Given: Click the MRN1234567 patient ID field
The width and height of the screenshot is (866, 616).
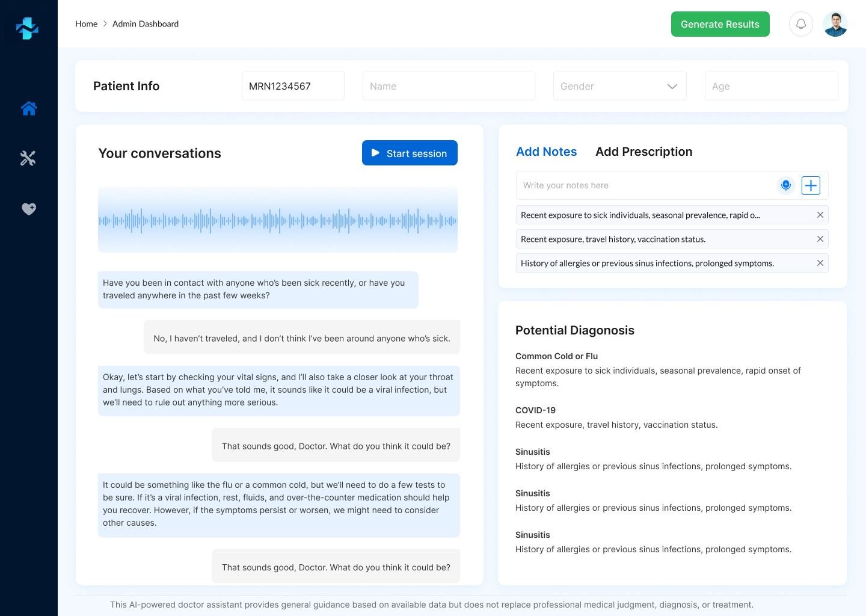Looking at the screenshot, I should pyautogui.click(x=293, y=86).
